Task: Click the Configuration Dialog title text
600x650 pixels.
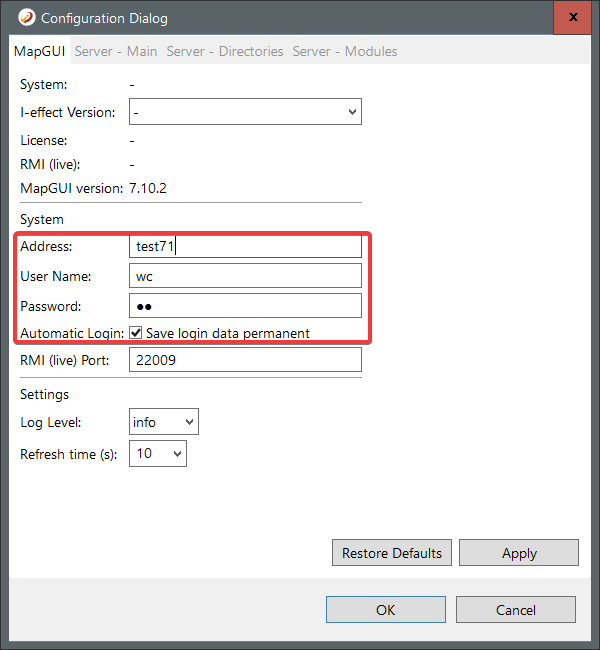Action: [x=104, y=18]
